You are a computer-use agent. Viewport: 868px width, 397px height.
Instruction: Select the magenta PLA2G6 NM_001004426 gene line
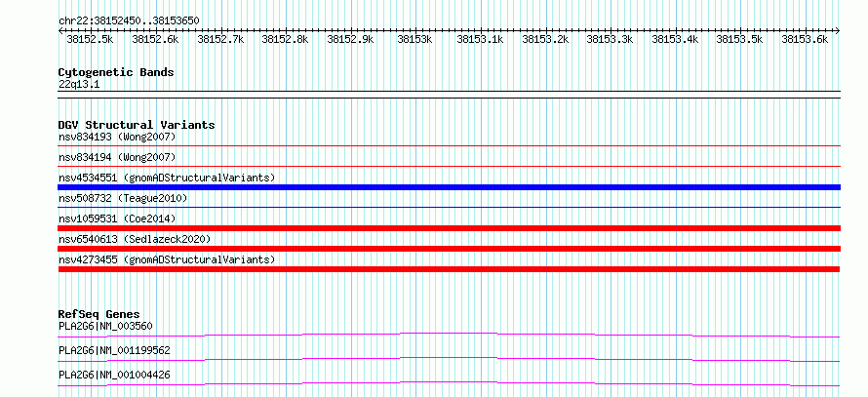449,383
